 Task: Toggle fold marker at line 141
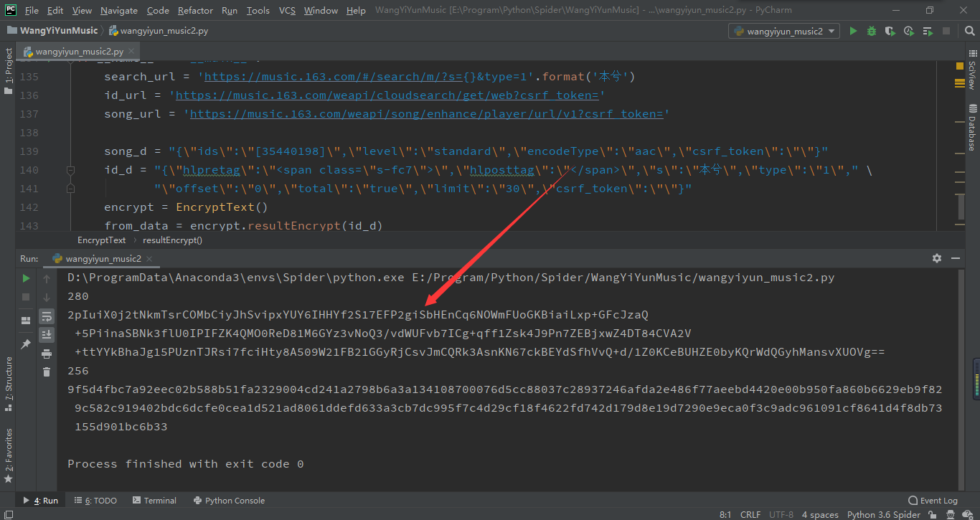coord(70,189)
